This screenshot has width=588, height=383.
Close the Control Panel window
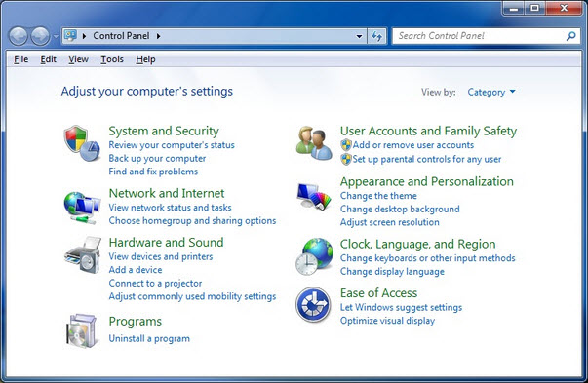564,8
